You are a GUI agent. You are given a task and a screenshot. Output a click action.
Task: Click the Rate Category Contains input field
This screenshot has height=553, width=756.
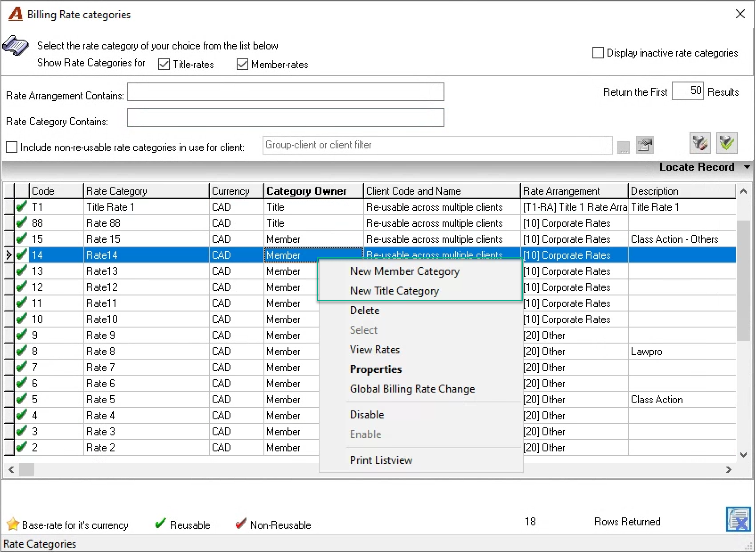(286, 118)
